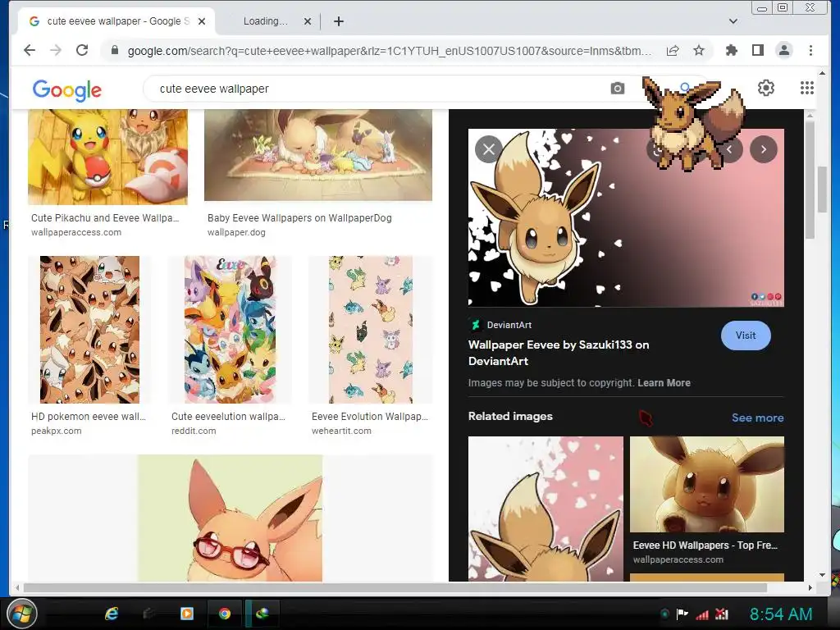
Task: Open the side panel icon
Action: 757,50
